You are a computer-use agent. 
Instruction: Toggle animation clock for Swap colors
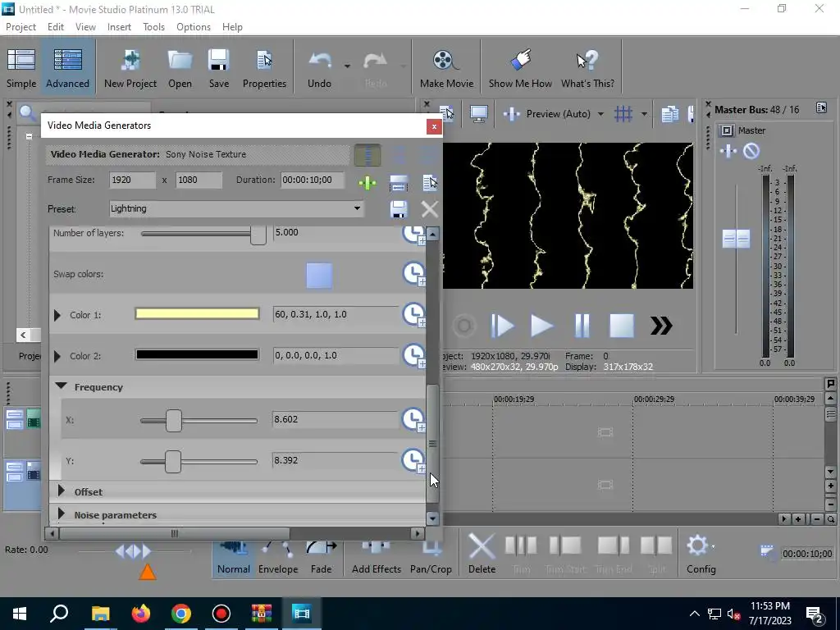tap(414, 274)
